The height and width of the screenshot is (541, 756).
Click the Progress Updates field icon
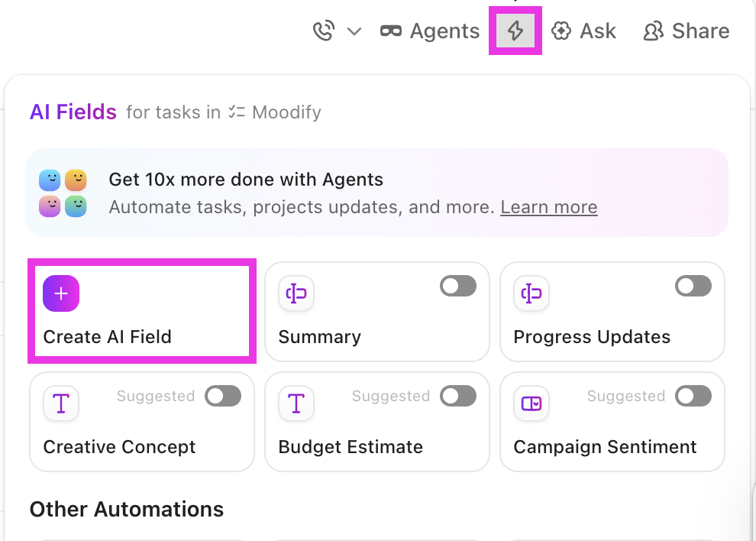[x=531, y=293]
